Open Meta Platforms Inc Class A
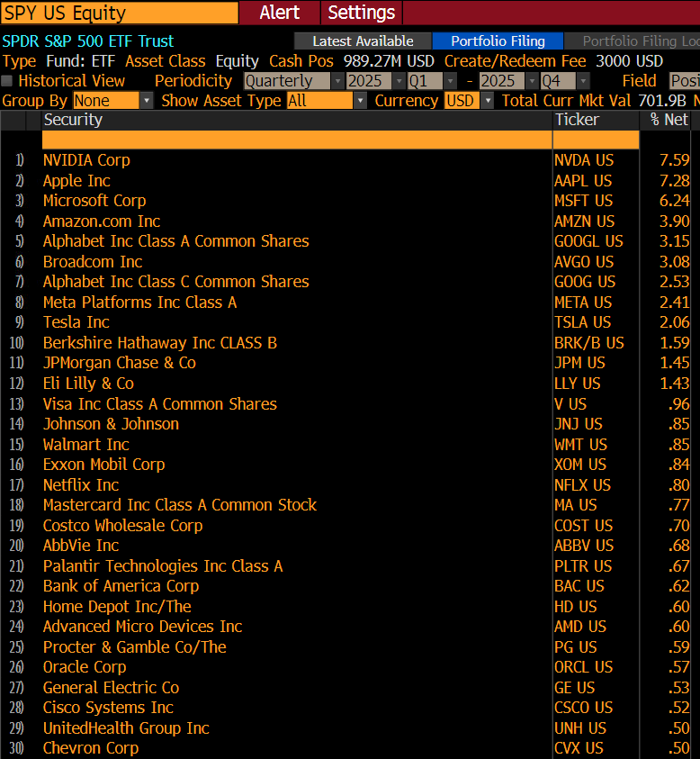Image resolution: width=700 pixels, height=759 pixels. (139, 302)
